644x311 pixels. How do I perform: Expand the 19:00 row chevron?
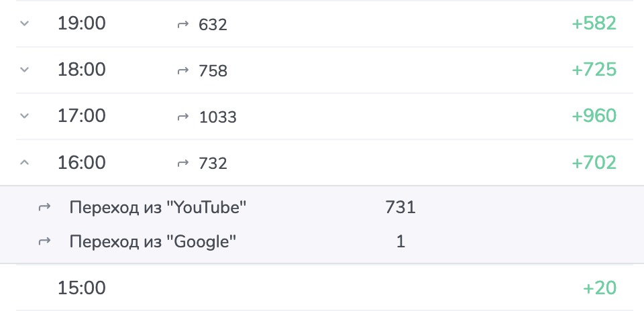25,23
